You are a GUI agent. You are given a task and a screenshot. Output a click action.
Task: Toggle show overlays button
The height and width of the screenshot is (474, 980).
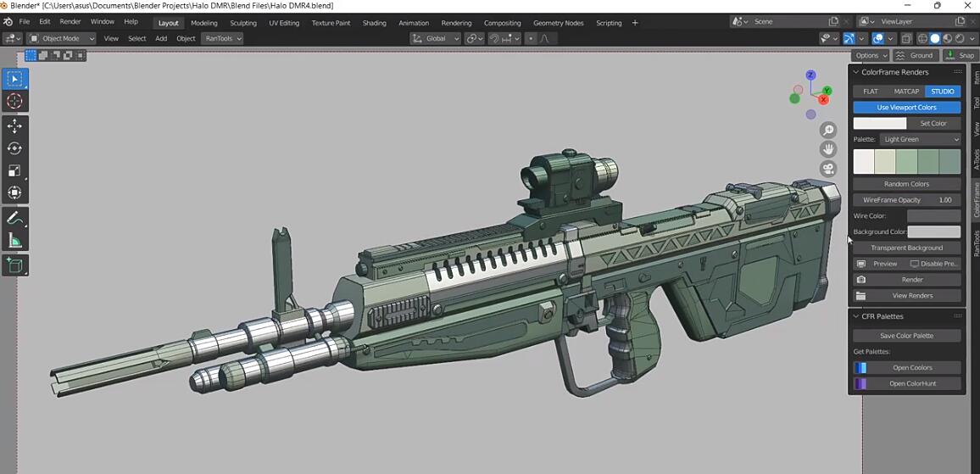coord(878,38)
